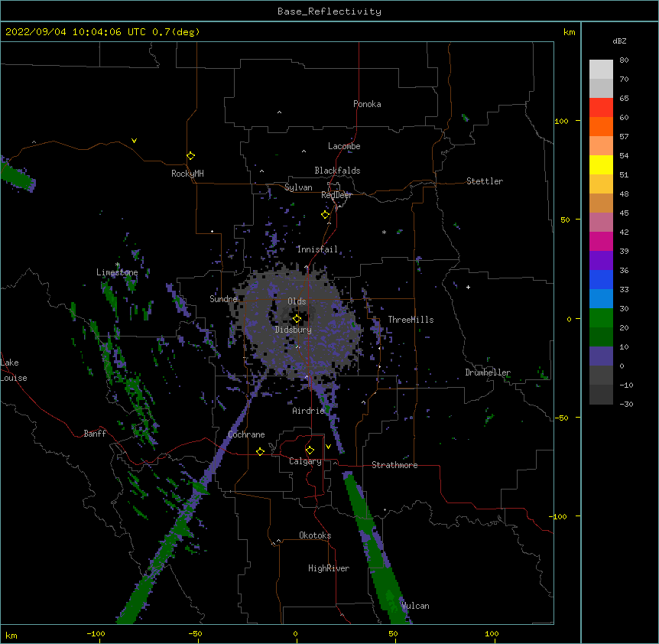Click the -100 tick label on the bottom axis
This screenshot has width=659, height=644.
pos(96,633)
